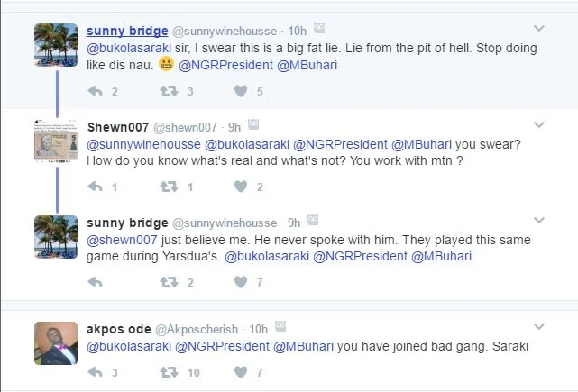
Task: Click akpos ode's profile picture
Action: 56,342
